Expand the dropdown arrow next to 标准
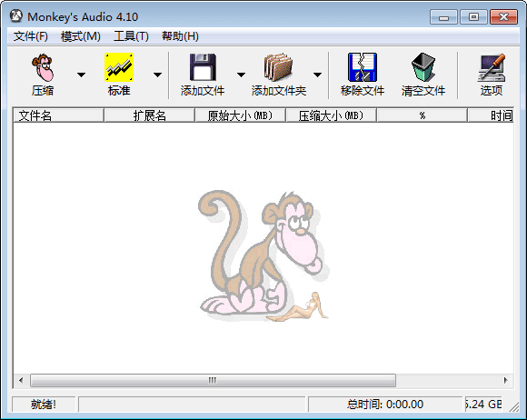527x420 pixels. [157, 75]
